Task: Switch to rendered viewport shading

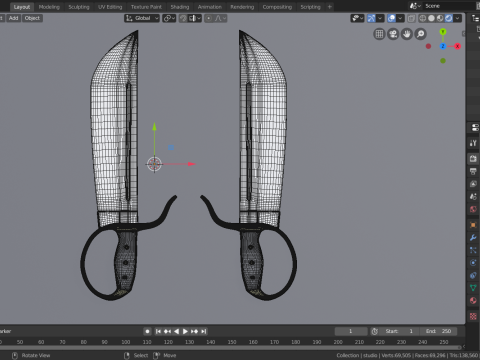Action: pyautogui.click(x=449, y=18)
